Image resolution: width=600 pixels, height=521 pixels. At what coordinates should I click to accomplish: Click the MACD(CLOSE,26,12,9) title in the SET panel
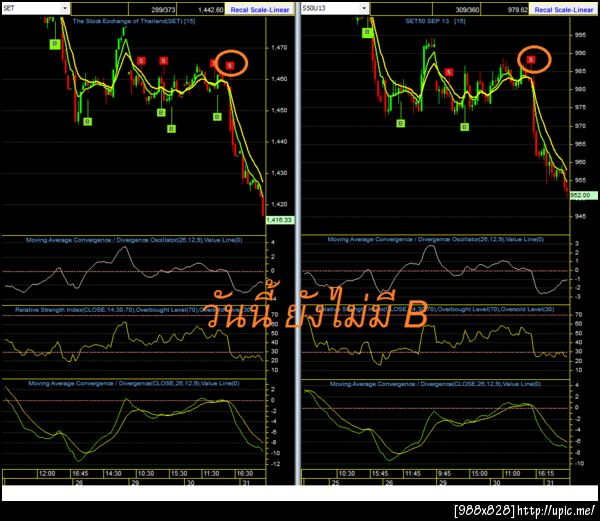point(134,383)
